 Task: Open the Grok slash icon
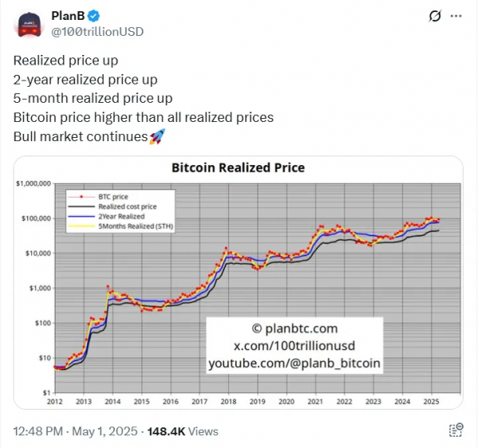pyautogui.click(x=435, y=16)
